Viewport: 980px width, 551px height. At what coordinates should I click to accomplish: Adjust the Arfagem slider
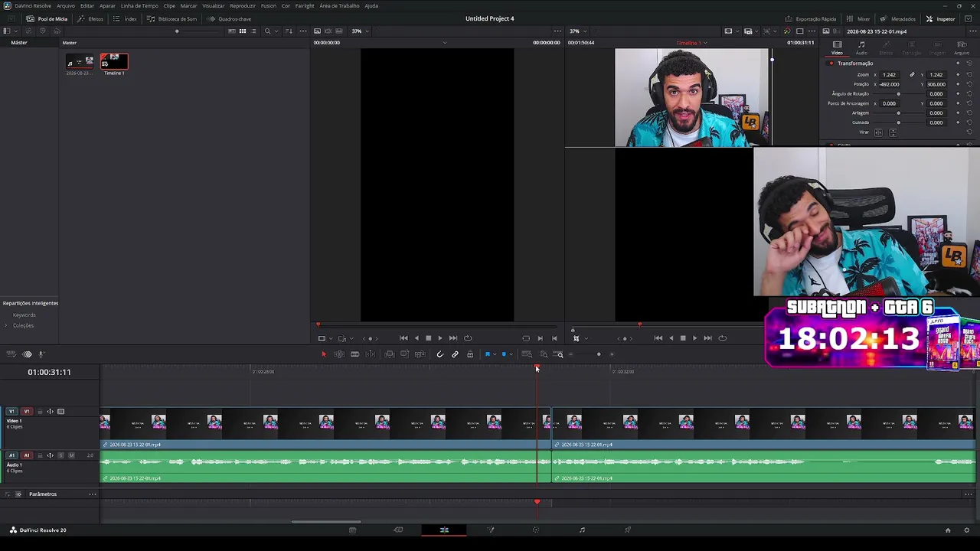[x=898, y=113]
